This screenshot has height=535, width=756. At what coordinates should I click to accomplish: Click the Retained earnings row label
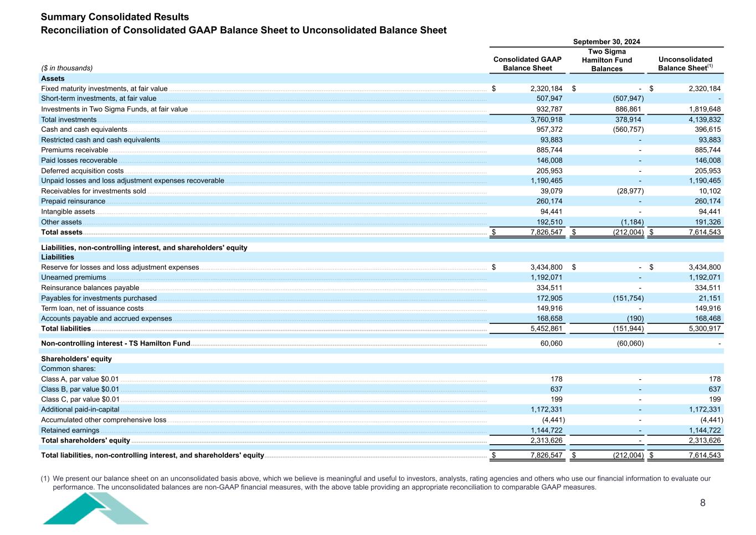[x=70, y=430]
